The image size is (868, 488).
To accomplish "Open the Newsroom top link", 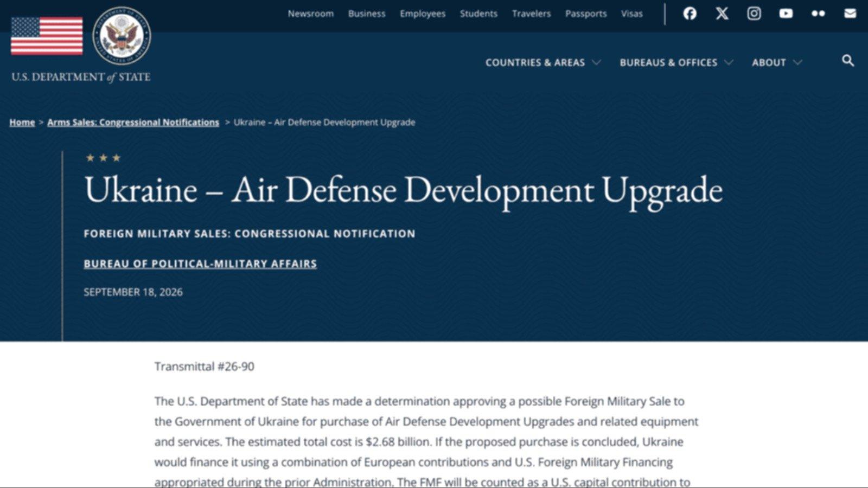I will tap(311, 14).
